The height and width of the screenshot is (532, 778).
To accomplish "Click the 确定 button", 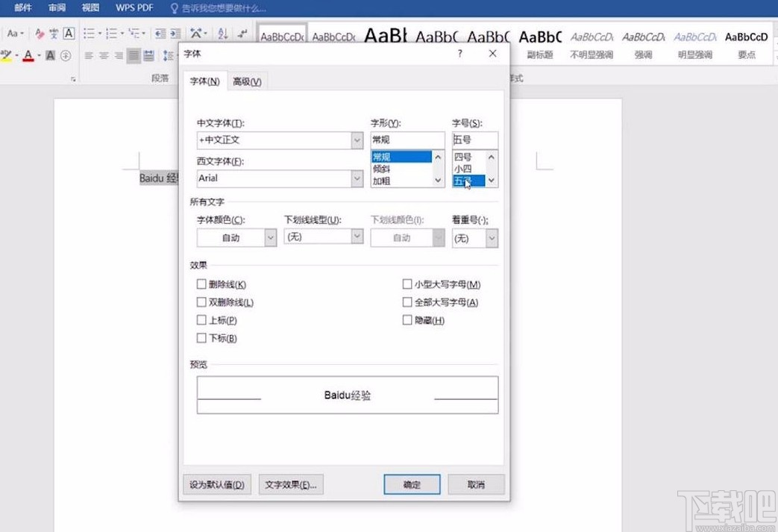I will 411,484.
